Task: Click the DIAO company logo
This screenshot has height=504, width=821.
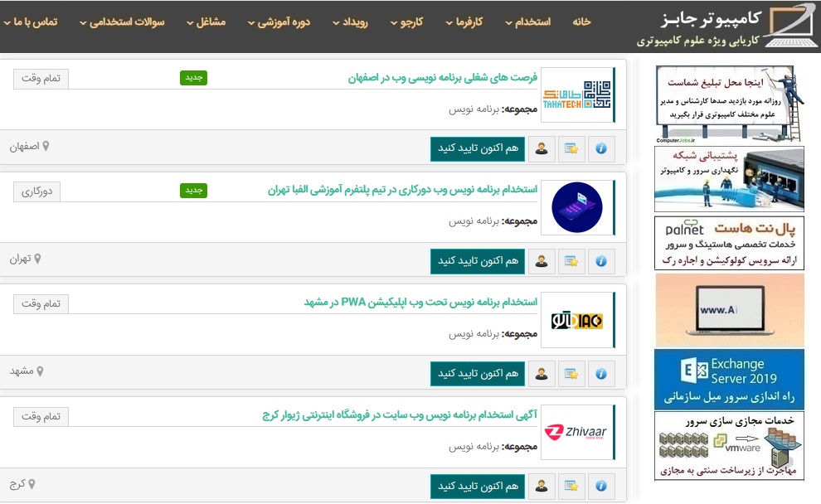Action: pos(577,320)
